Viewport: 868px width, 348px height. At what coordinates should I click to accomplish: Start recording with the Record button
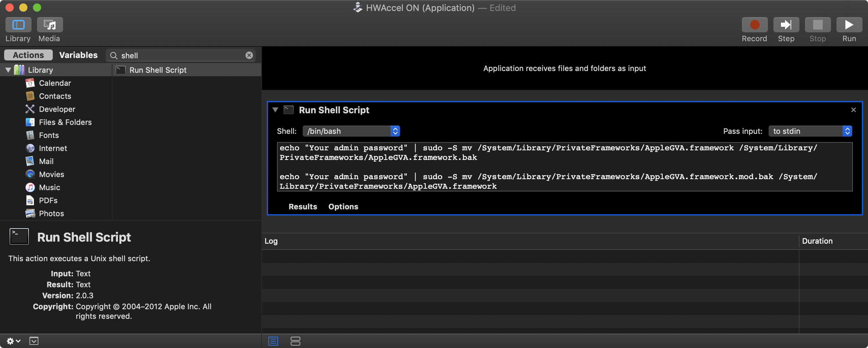click(x=755, y=25)
